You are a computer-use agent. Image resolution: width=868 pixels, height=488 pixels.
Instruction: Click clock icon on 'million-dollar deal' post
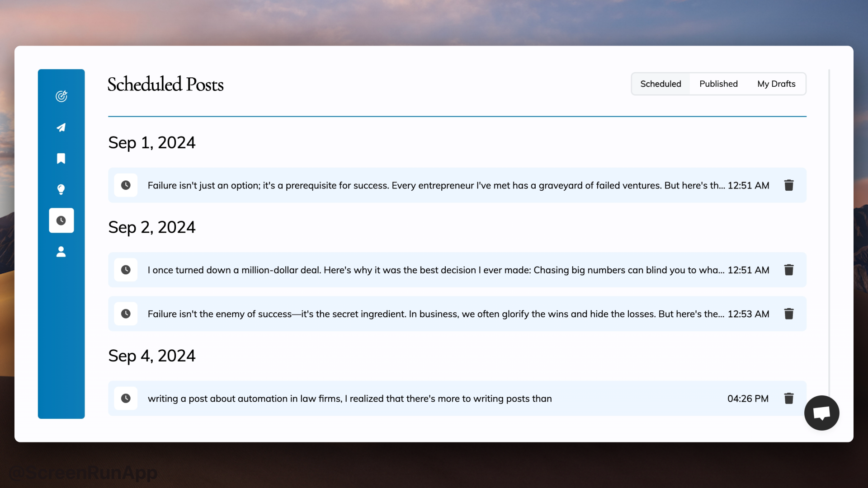[126, 270]
